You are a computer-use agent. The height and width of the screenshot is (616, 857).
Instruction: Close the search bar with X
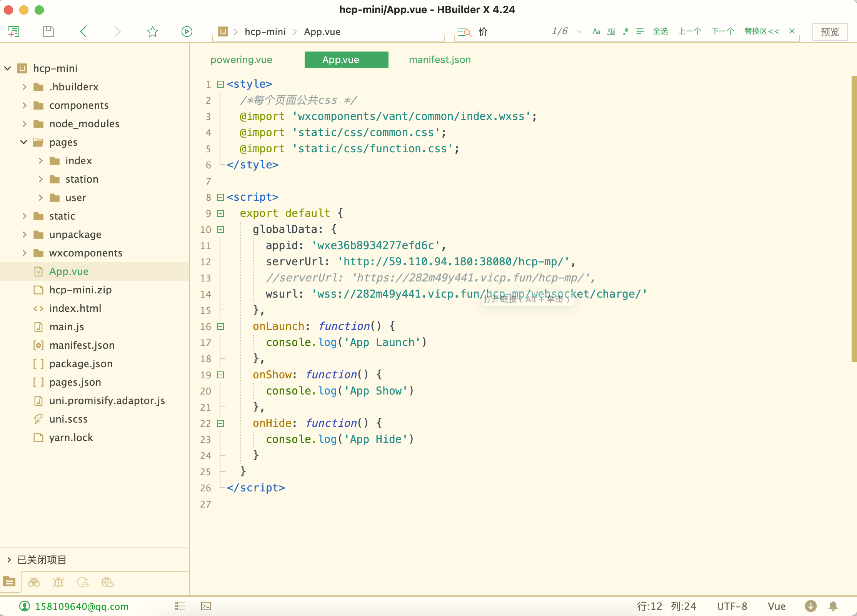pyautogui.click(x=792, y=31)
